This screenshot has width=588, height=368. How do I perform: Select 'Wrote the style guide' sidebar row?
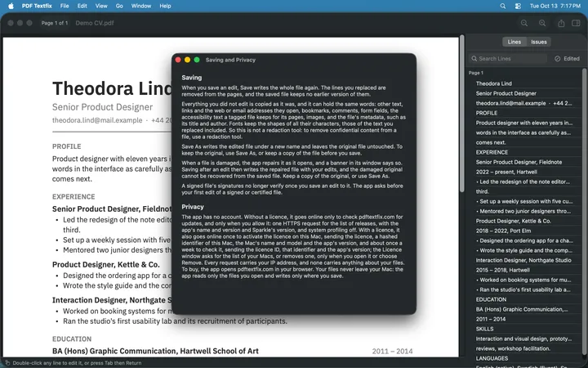pyautogui.click(x=525, y=250)
